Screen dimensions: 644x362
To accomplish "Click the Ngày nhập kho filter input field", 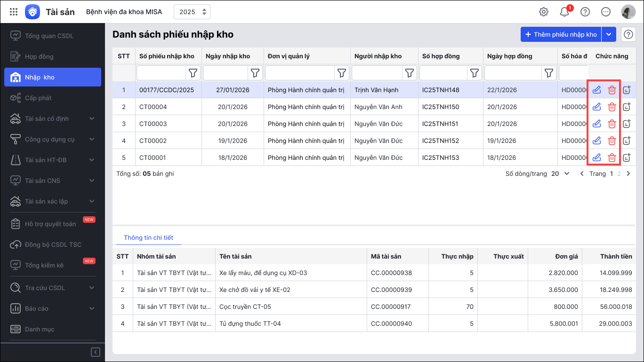I will (x=225, y=73).
